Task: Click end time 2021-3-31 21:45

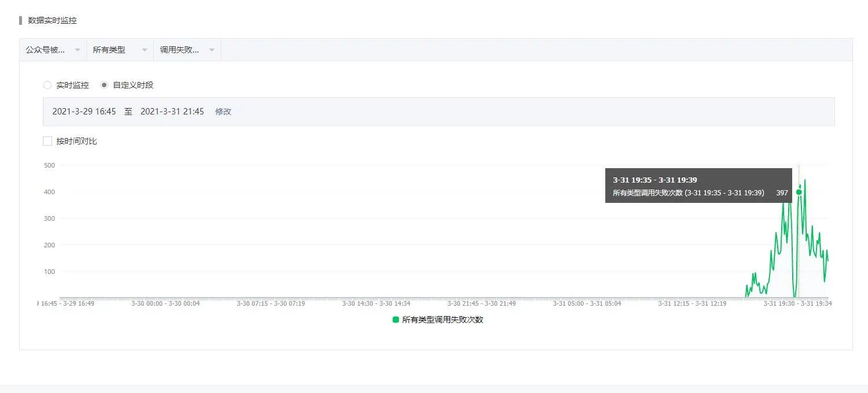Action: point(172,112)
